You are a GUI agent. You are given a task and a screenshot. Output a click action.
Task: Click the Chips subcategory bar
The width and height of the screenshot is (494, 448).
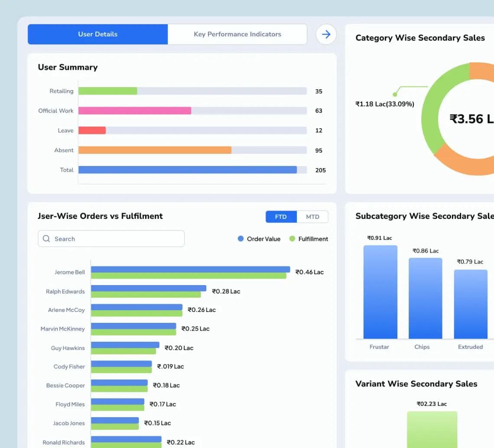pos(426,299)
